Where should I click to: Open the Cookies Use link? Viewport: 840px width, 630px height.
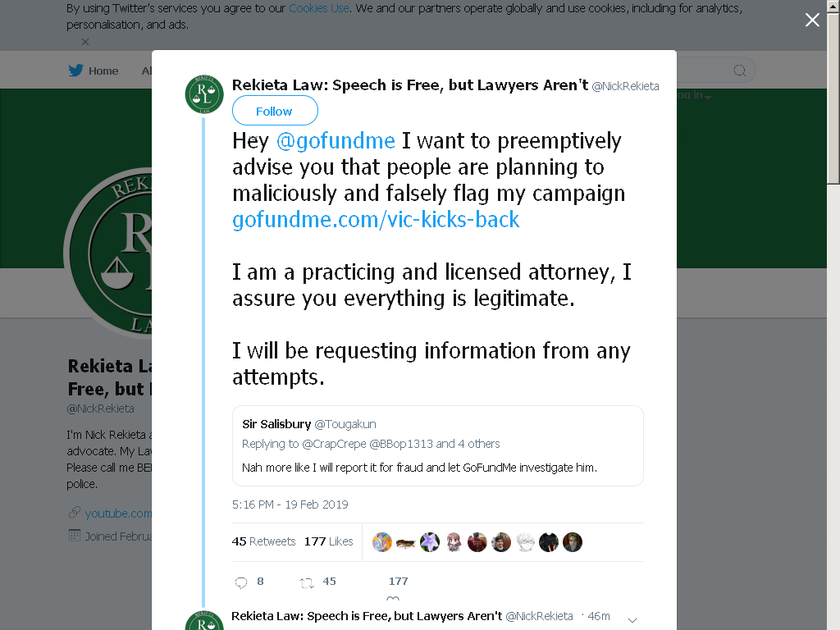point(319,8)
